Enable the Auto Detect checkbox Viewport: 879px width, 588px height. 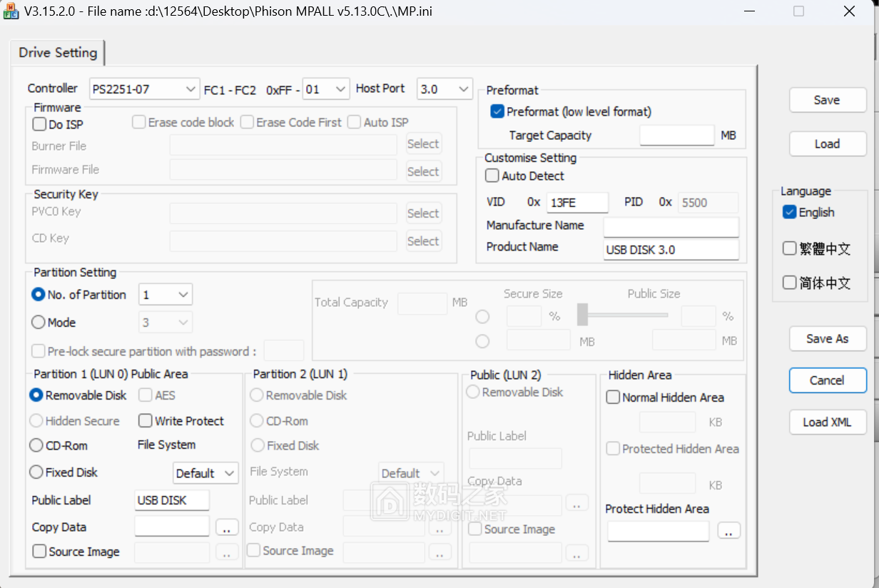(x=492, y=176)
